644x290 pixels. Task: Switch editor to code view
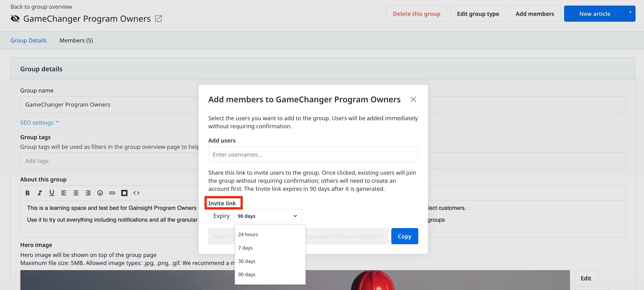click(x=136, y=193)
